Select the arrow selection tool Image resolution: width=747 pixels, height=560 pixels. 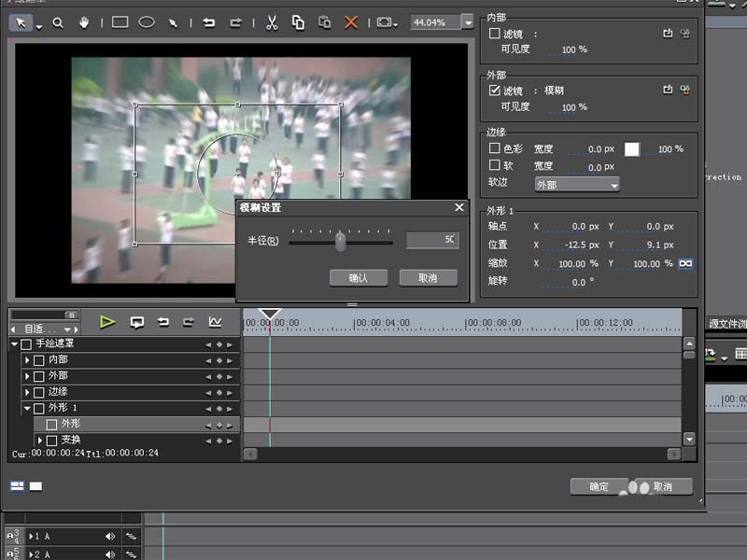[21, 22]
